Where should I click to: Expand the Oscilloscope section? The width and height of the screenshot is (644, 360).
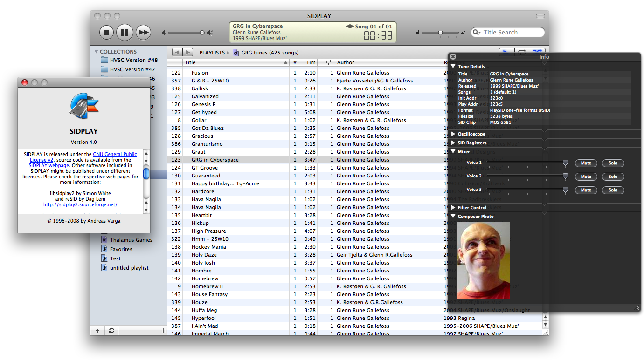453,134
